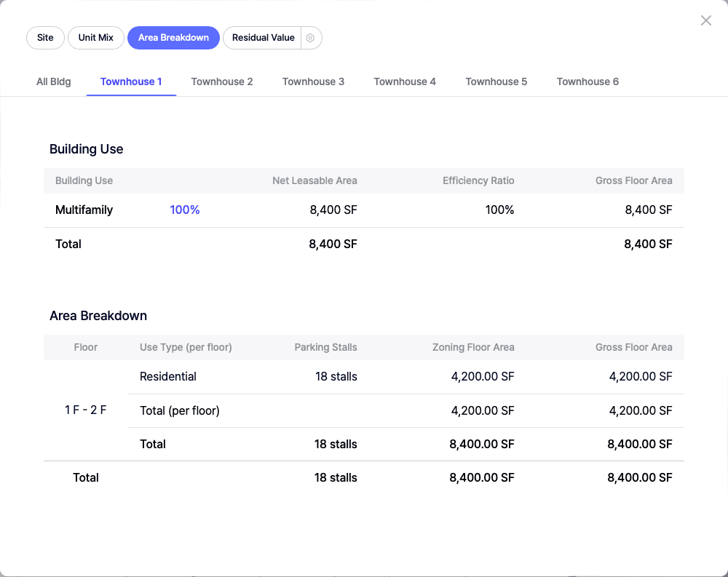This screenshot has height=577, width=728.
Task: Open the Townhouse 2 tab
Action: (x=222, y=81)
